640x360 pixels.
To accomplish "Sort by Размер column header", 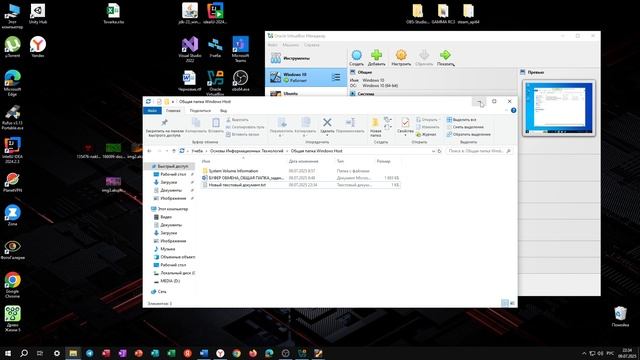I will (383, 161).
